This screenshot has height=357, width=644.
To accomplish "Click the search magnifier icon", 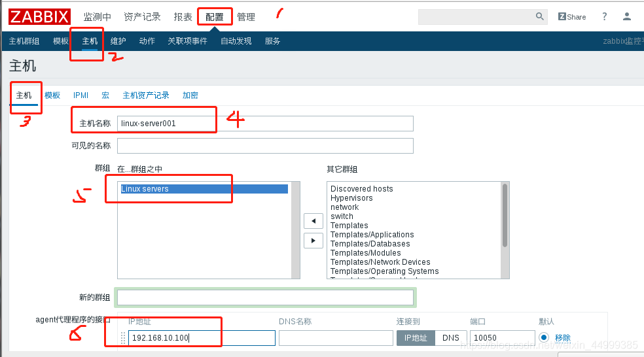I will tap(540, 16).
